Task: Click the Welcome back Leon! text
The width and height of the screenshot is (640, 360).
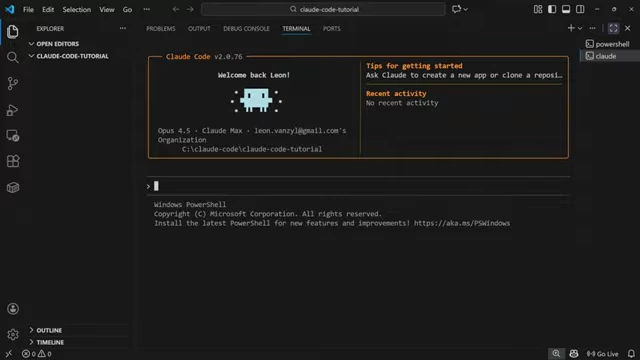Action: point(254,75)
